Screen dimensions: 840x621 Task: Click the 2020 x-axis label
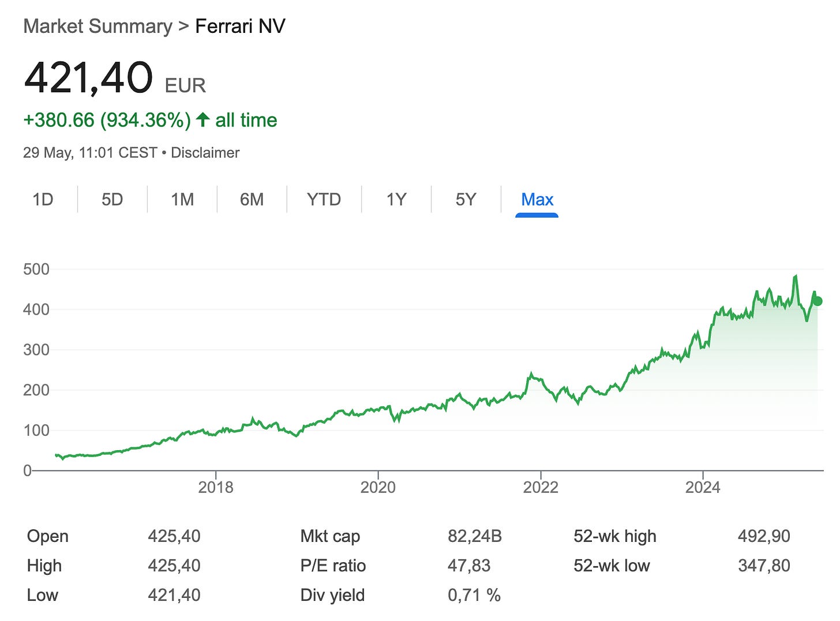coord(378,488)
